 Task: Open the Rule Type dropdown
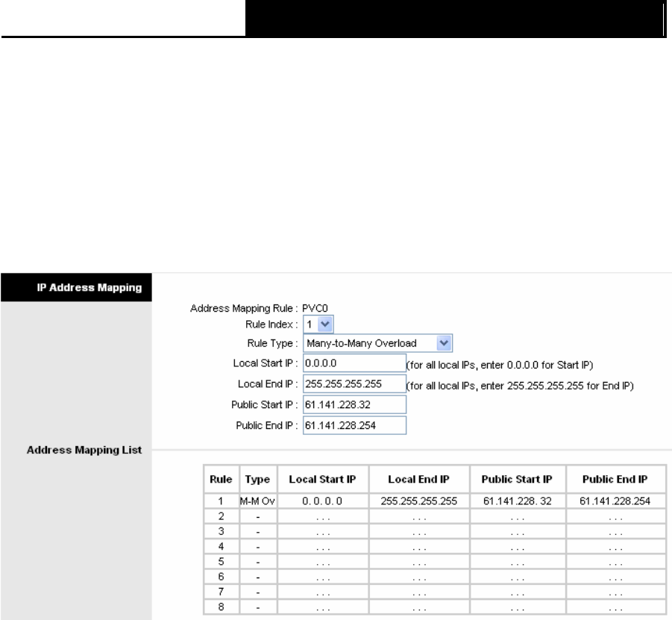point(377,343)
